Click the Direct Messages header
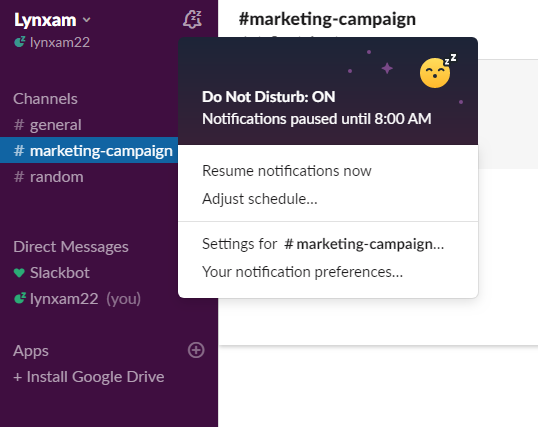Screen dimensions: 538x427 click(71, 247)
